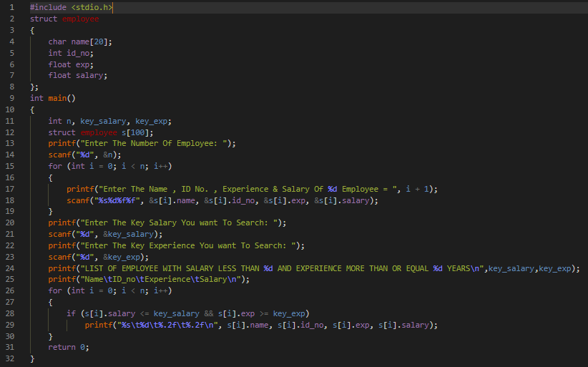Place cursor on the #include directive
Image resolution: width=588 pixels, height=367 pixels.
48,7
